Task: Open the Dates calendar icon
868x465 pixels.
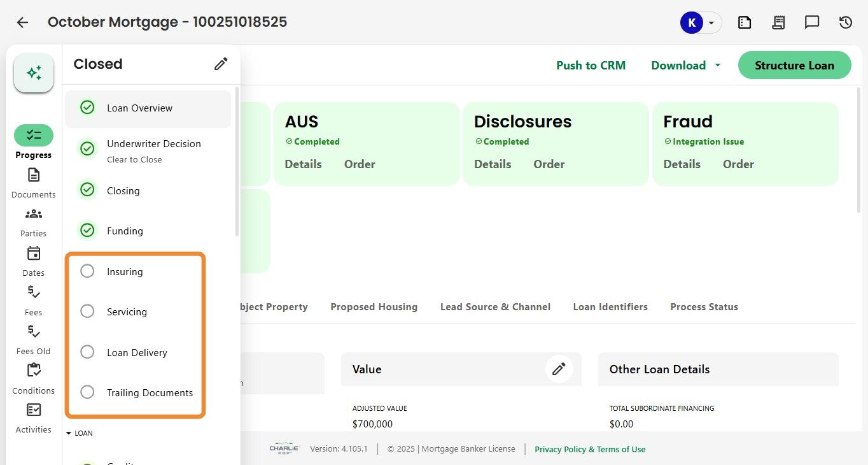Action: (x=34, y=254)
